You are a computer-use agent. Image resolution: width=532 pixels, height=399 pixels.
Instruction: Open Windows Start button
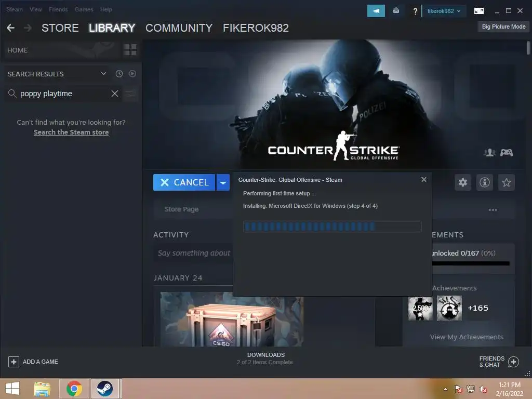(x=12, y=389)
